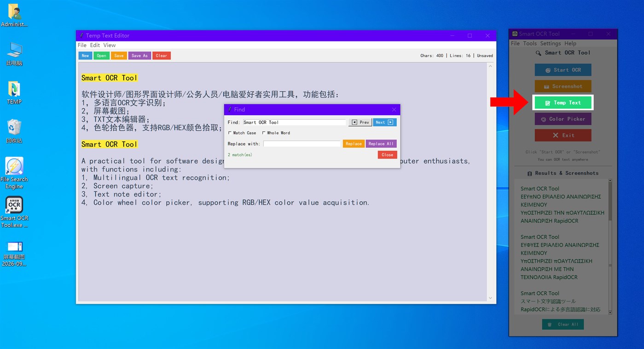Select the Smart OCR Tool.exe desktop shortcut

tap(14, 212)
